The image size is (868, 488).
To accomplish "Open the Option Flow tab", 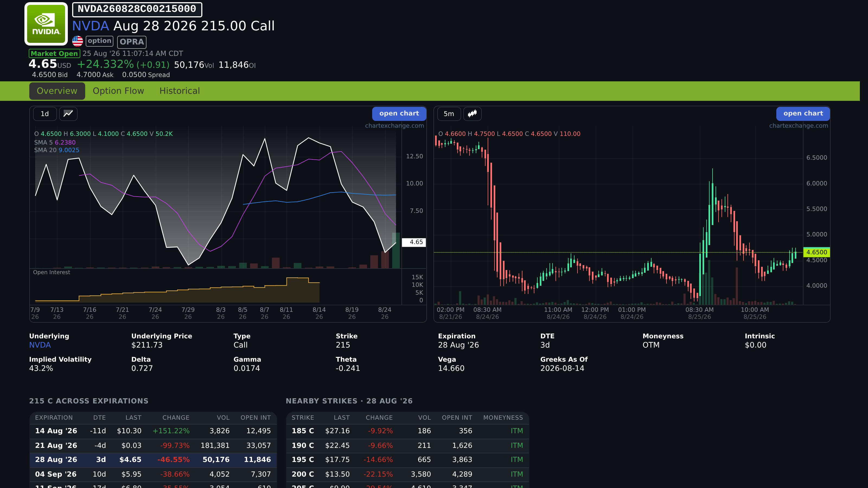I will pos(118,91).
